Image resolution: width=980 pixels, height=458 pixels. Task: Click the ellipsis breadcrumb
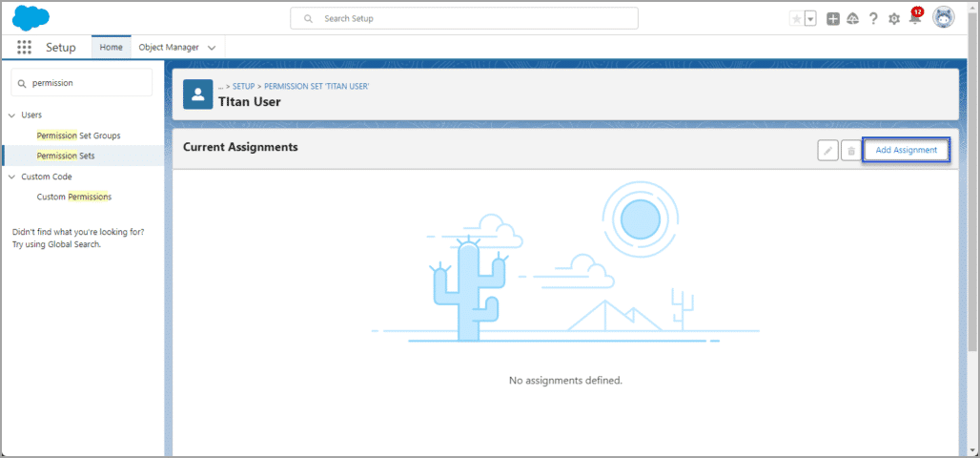[220, 87]
